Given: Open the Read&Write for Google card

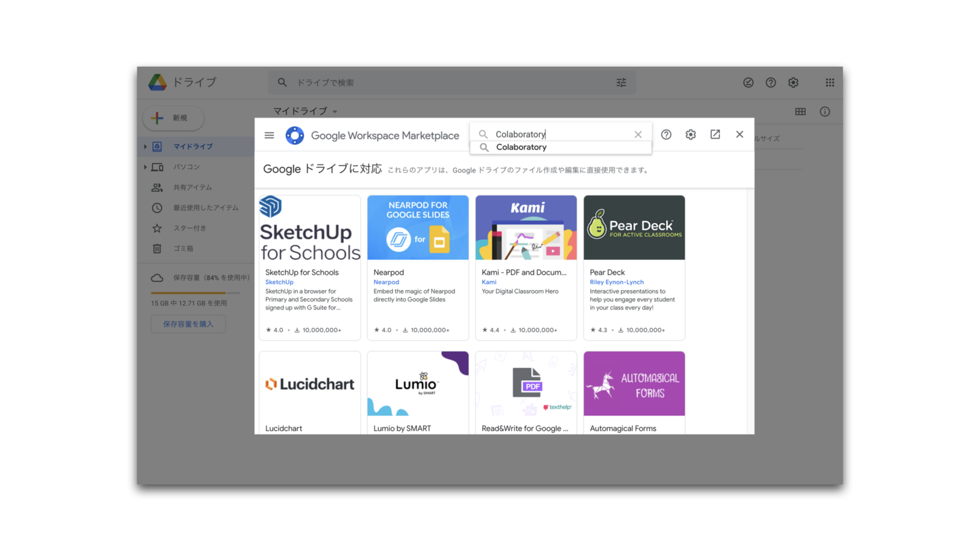Looking at the screenshot, I should 526,393.
